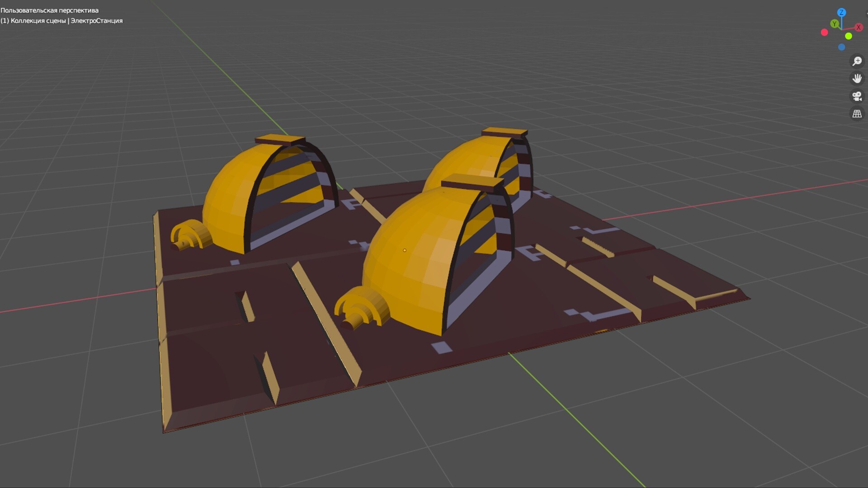Click the unlabeled blue negative-Z gizmo dot
The image size is (868, 488).
click(841, 47)
